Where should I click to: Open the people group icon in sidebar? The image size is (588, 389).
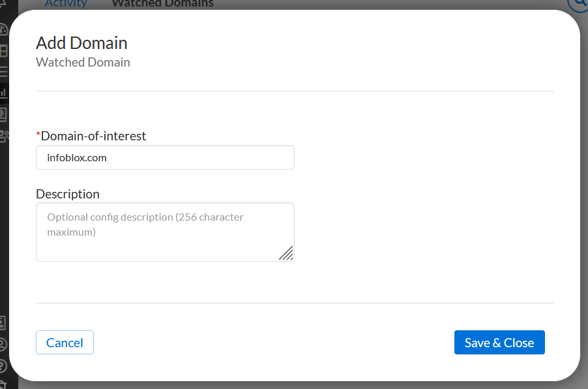4,136
